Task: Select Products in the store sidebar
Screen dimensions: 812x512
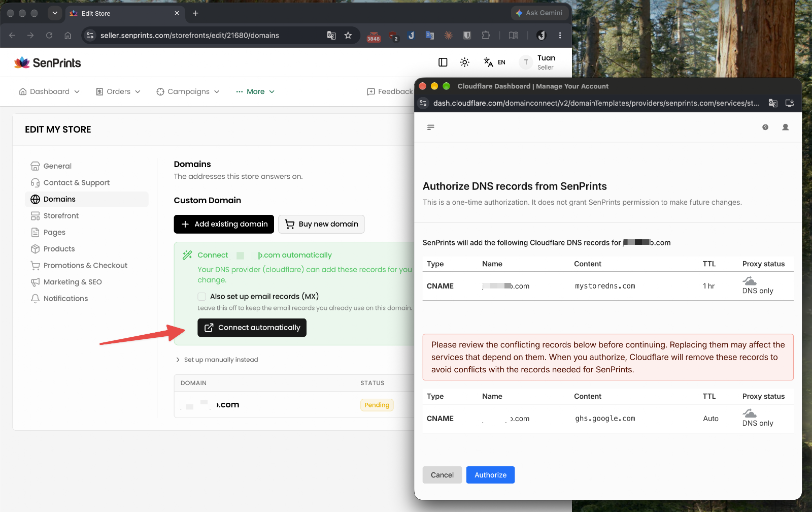Action: 87,249
